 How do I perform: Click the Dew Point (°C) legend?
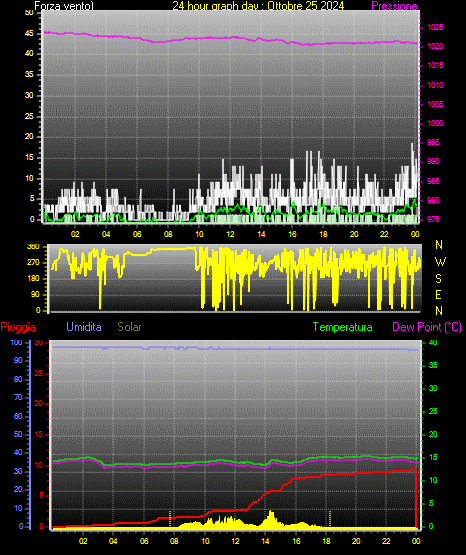[427, 327]
